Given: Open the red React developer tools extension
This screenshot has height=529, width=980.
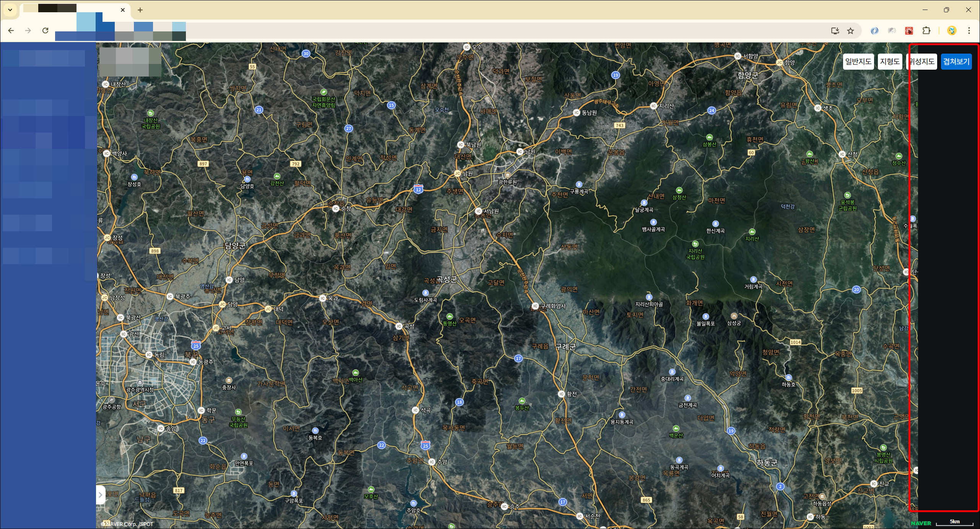Looking at the screenshot, I should coord(909,31).
